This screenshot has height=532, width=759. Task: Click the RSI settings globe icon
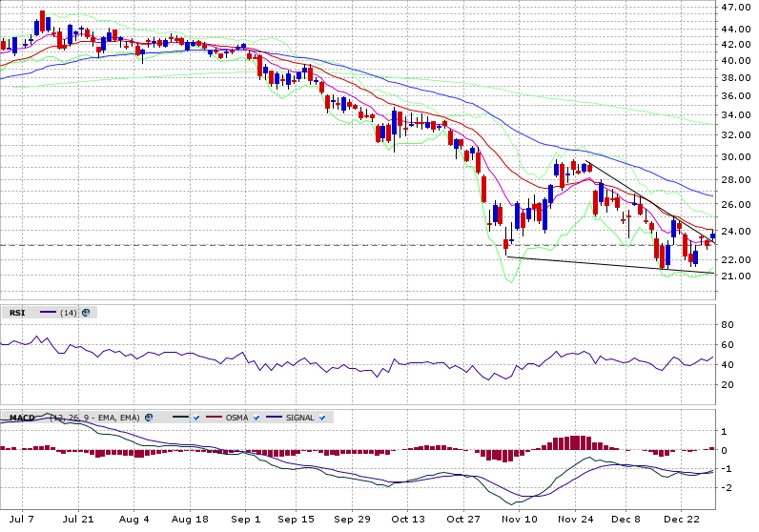point(87,312)
